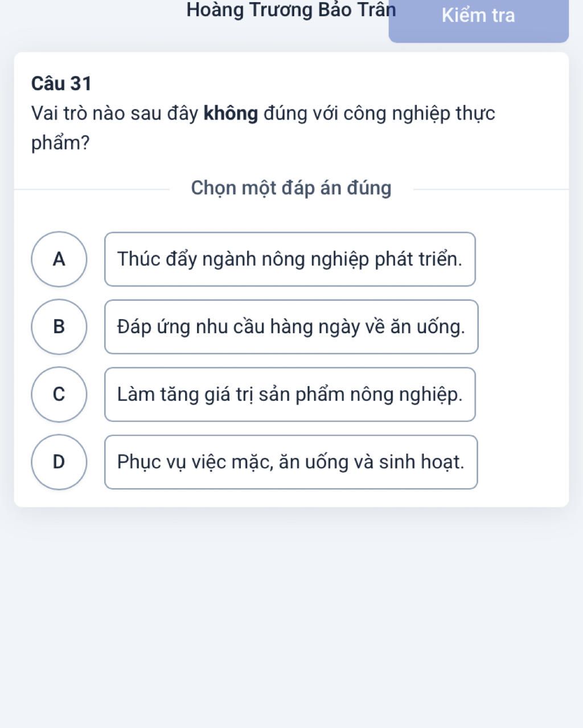The height and width of the screenshot is (728, 583).
Task: Choose radio option C
Action: tap(59, 394)
